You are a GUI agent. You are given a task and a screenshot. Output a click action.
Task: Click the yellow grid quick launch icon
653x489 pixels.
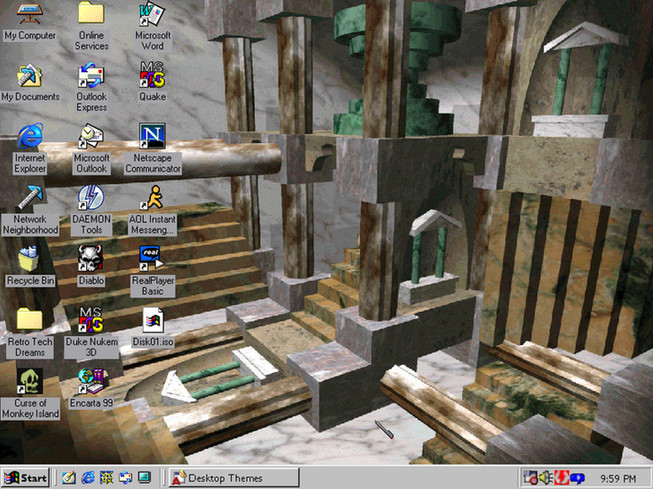pos(107,478)
